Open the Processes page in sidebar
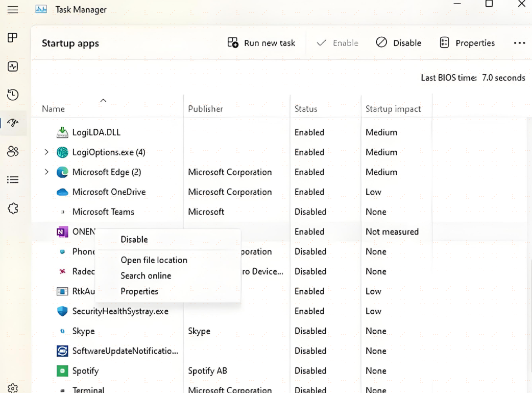 [13, 37]
